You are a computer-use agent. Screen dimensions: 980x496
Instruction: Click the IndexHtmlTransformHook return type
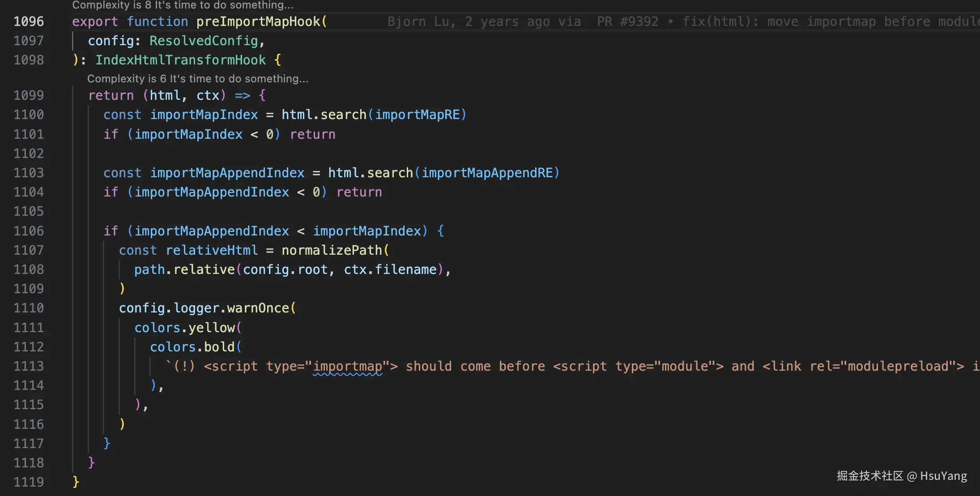[180, 60]
